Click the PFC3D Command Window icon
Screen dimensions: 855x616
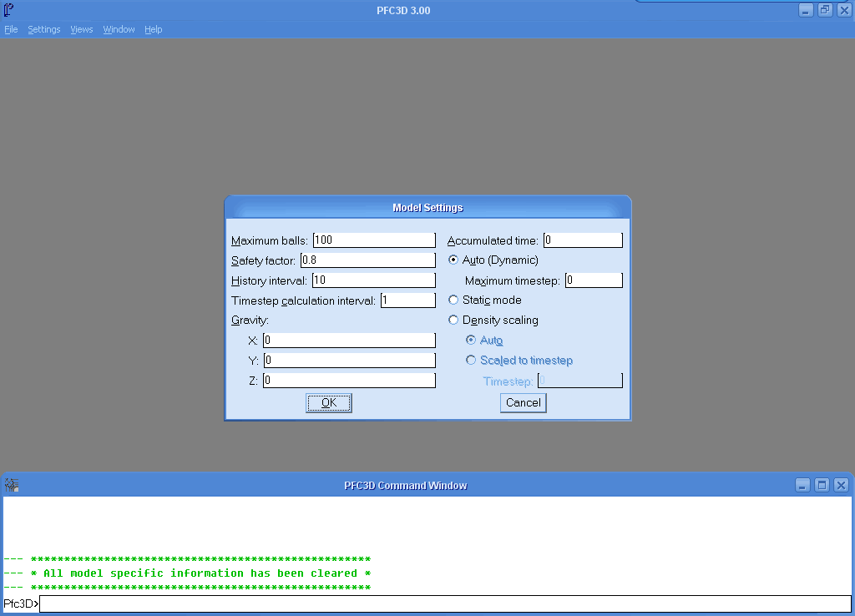coord(12,485)
